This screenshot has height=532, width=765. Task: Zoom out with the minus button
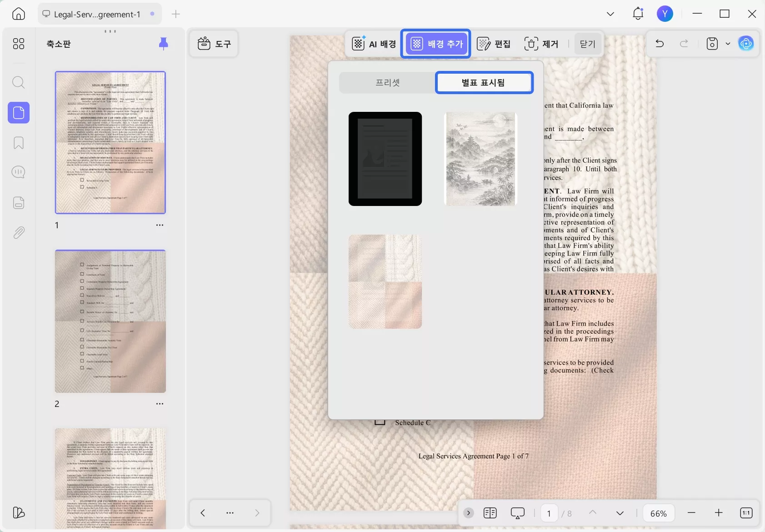(x=691, y=513)
